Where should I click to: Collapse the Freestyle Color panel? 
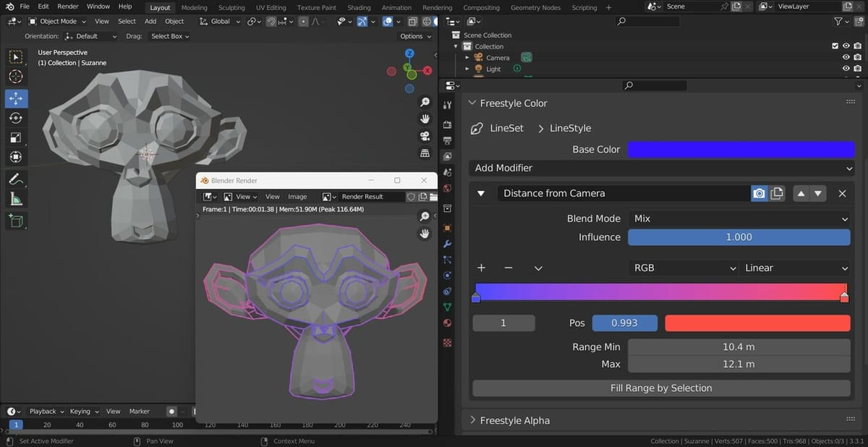click(x=472, y=103)
